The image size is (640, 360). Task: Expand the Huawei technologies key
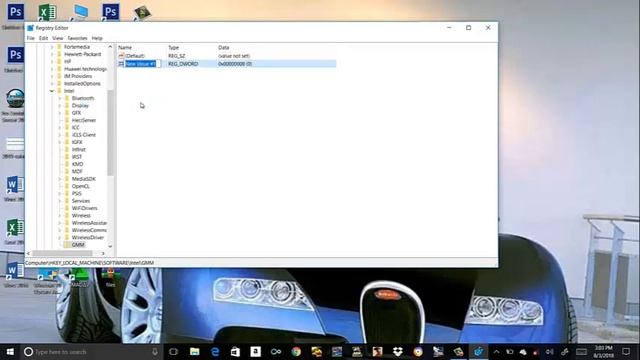pyautogui.click(x=52, y=69)
